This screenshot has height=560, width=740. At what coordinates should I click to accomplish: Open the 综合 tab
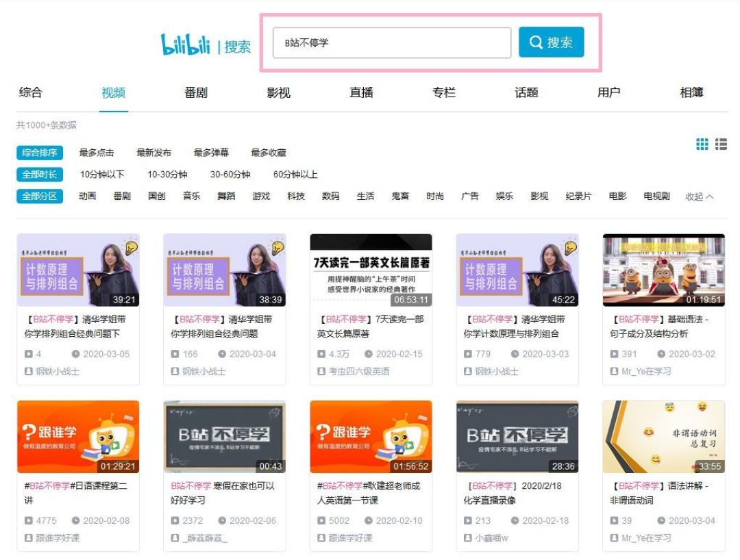31,92
